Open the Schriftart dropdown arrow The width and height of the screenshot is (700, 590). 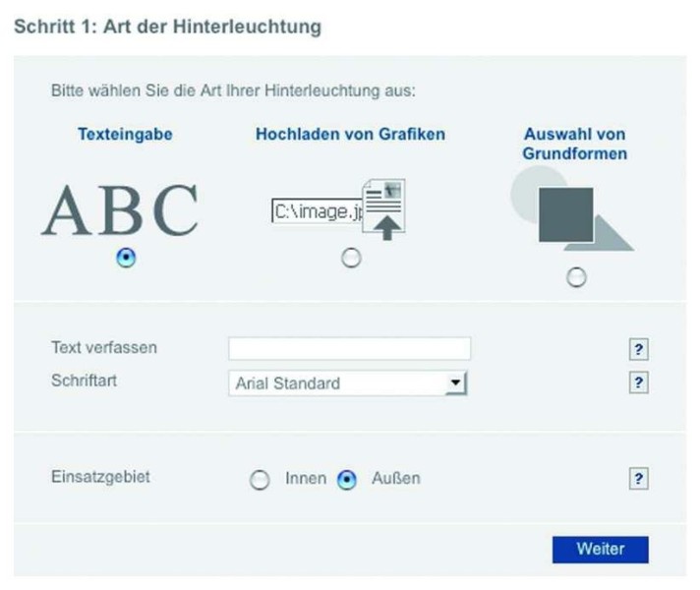(456, 383)
